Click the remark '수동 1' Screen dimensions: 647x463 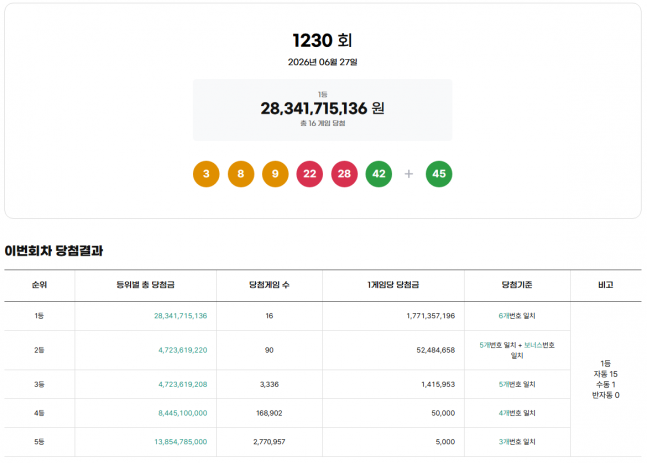click(x=605, y=385)
